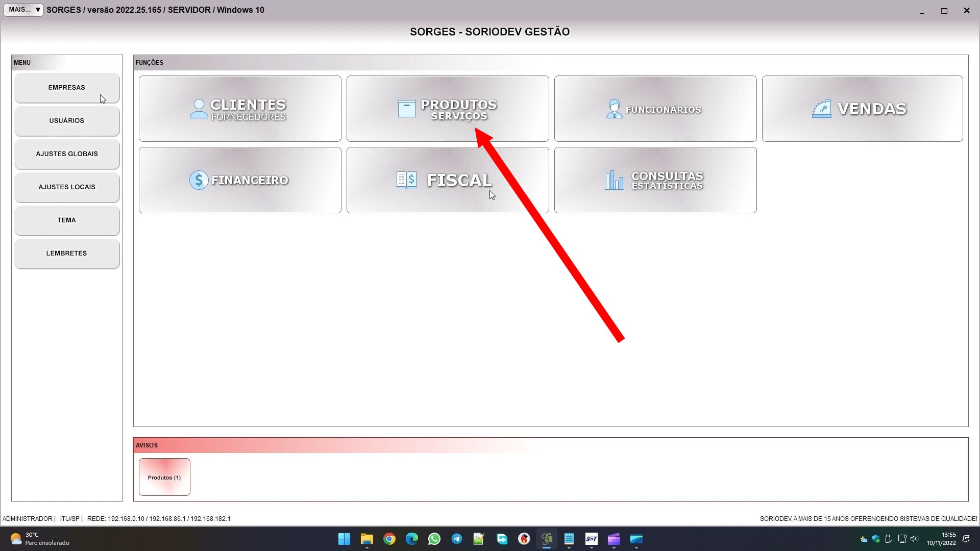Open the Produtos (1) notice
Viewport: 980px width, 551px height.
pos(164,478)
